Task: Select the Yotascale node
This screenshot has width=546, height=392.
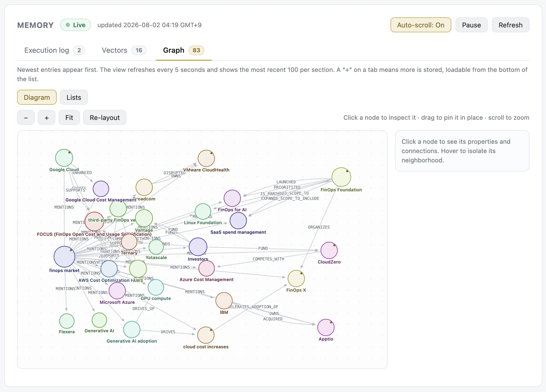Action: pyautogui.click(x=156, y=247)
